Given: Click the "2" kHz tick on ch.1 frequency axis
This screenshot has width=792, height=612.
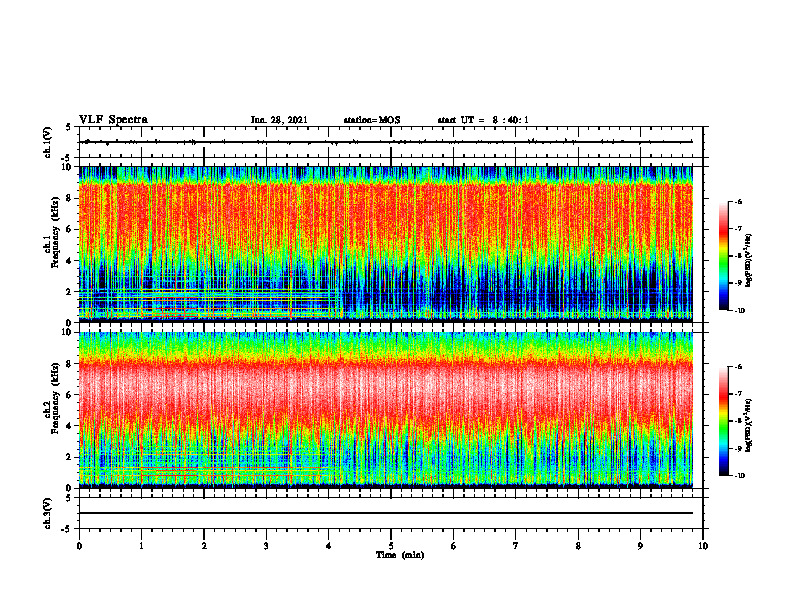Looking at the screenshot, I should [x=69, y=292].
